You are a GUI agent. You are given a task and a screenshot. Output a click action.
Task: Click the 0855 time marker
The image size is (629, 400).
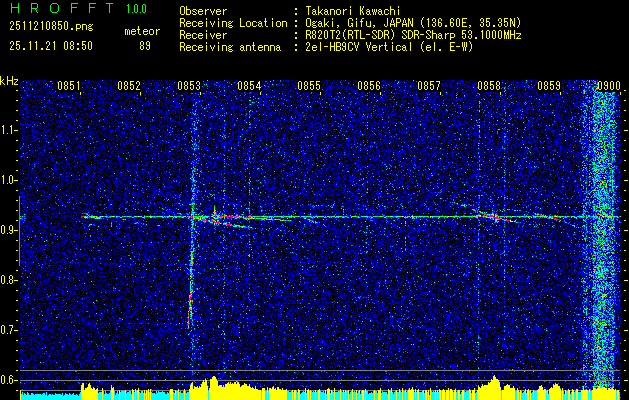point(309,86)
